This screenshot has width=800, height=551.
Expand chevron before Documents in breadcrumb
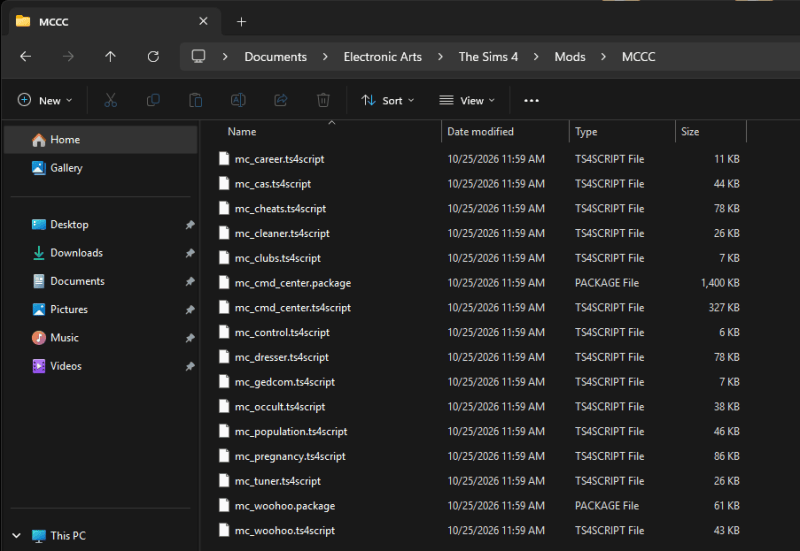[225, 57]
